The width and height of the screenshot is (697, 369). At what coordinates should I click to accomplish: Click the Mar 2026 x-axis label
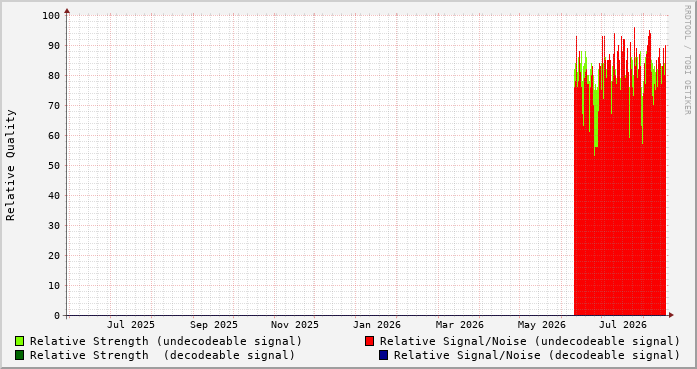coord(460,325)
